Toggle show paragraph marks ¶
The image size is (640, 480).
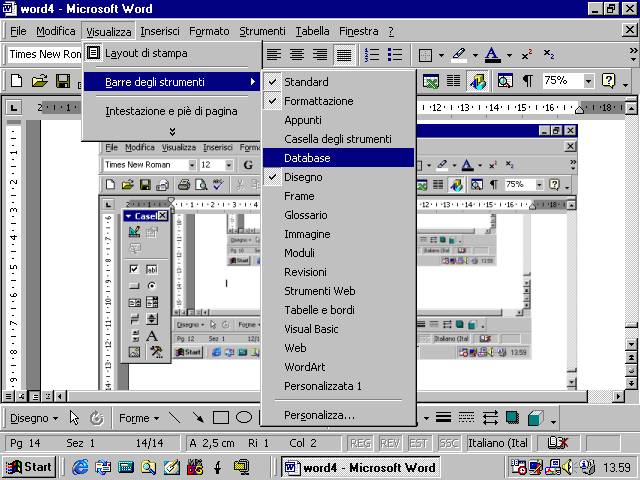click(528, 81)
